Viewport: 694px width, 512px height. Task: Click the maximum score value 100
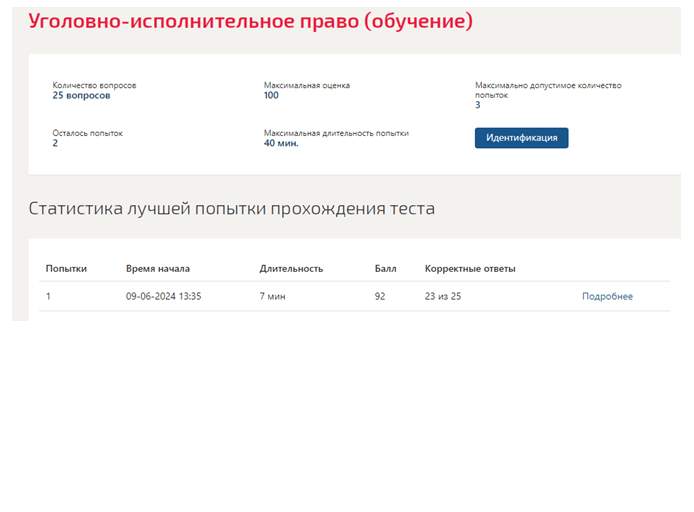(271, 96)
